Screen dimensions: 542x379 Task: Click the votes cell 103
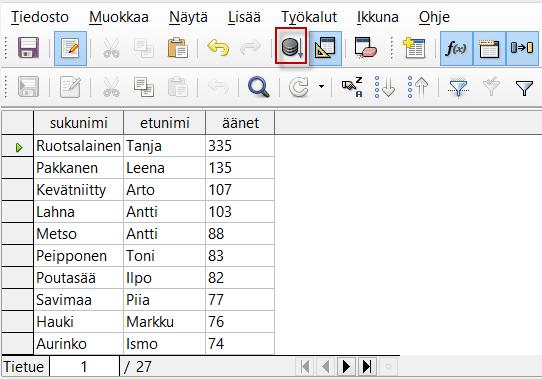pyautogui.click(x=240, y=212)
